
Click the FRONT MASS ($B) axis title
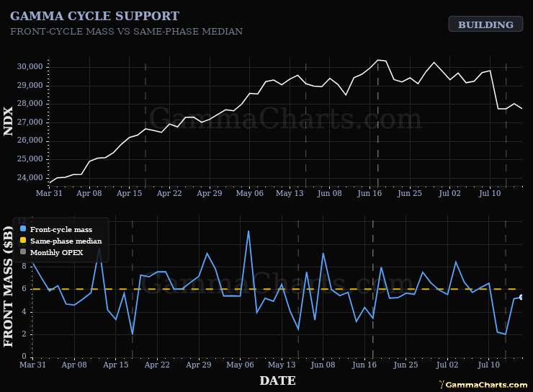tap(8, 286)
